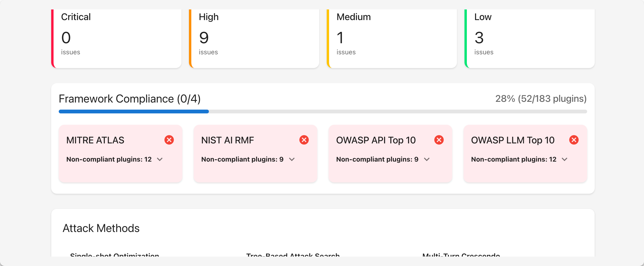
Task: Open the MITRE ATLAS framework card
Action: point(120,153)
